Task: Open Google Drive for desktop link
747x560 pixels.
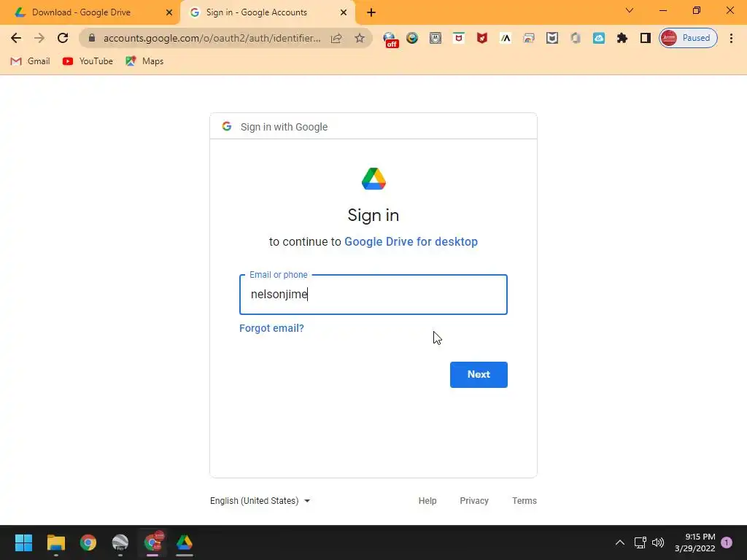Action: tap(411, 241)
